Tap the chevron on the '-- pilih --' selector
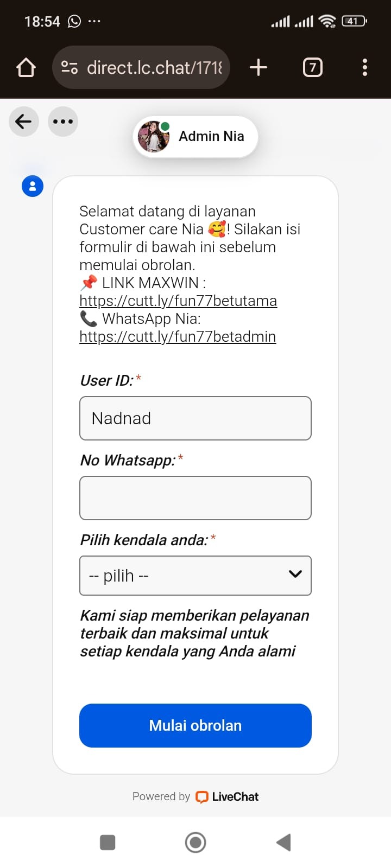This screenshot has width=391, height=868. 295,574
